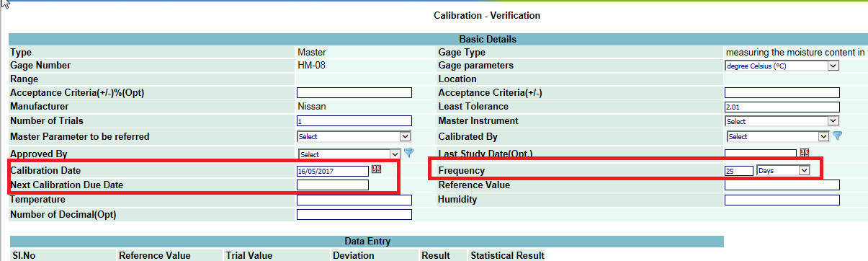
Task: Open calendar picker beside Calibration Date
Action: pos(375,169)
